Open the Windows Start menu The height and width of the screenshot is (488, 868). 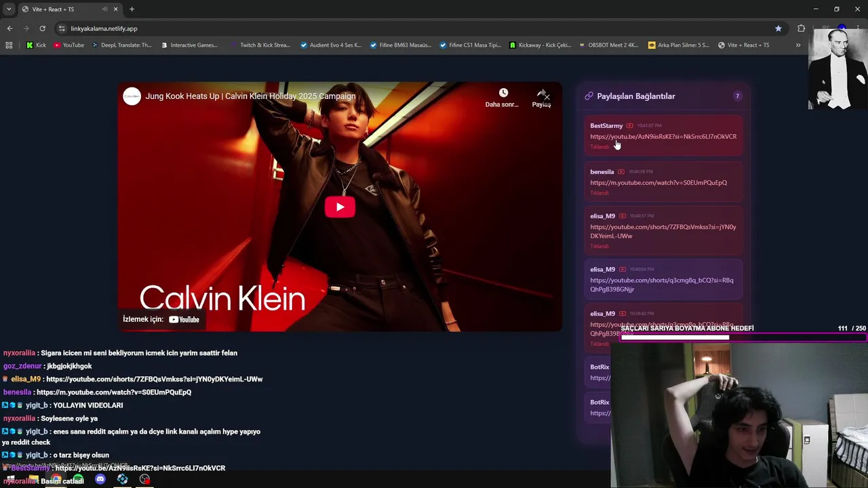11,479
